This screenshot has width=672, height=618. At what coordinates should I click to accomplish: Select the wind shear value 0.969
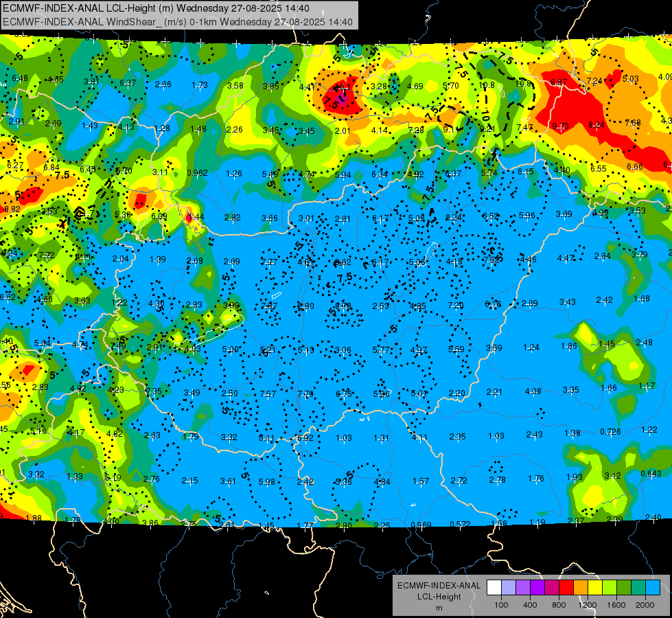point(421,525)
